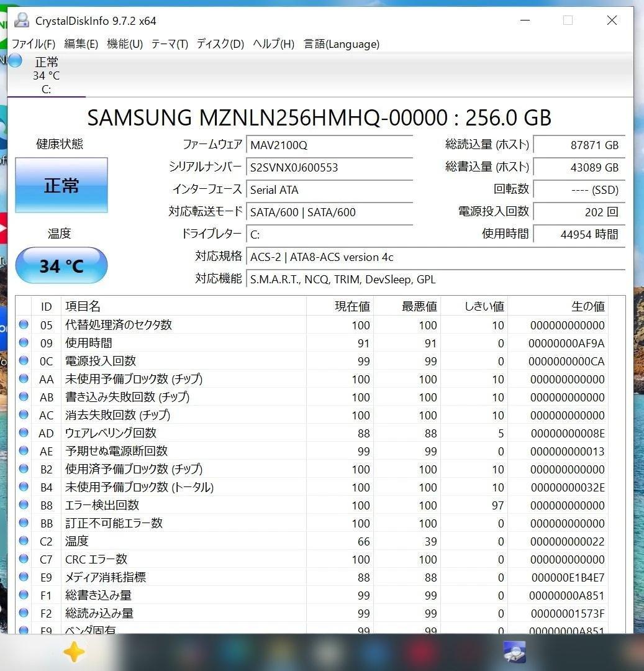Open the ファイル(F) menu
644x671 pixels.
pos(32,44)
